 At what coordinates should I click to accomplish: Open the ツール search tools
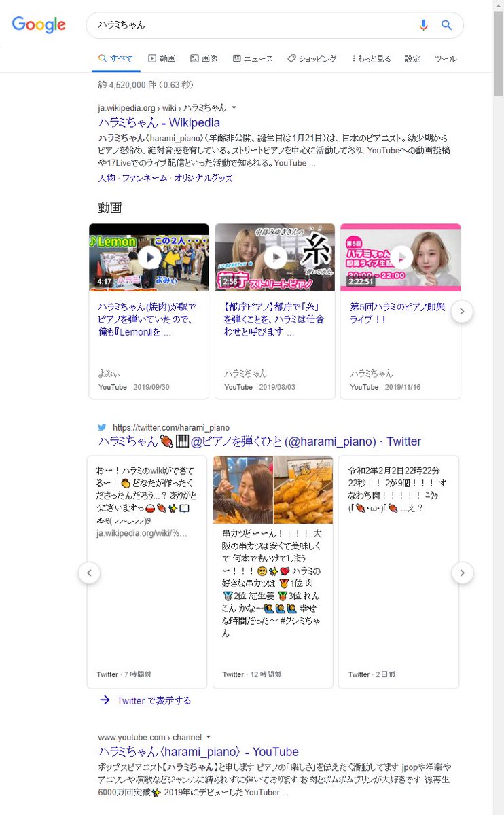[446, 59]
